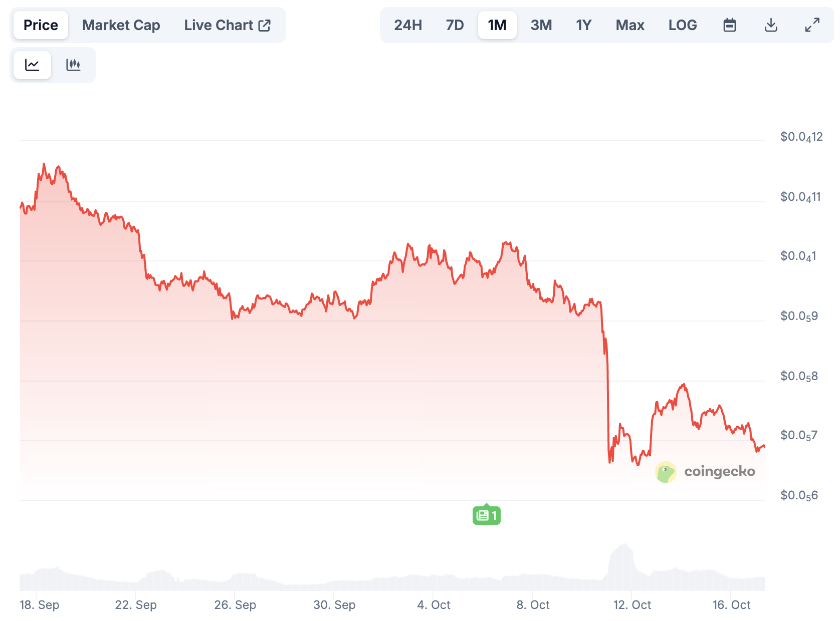The height and width of the screenshot is (621, 840).
Task: Toggle LOG scale on chart
Action: click(682, 25)
